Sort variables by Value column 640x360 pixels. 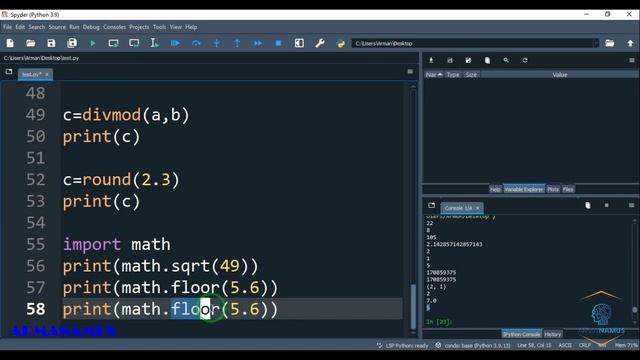pyautogui.click(x=560, y=75)
